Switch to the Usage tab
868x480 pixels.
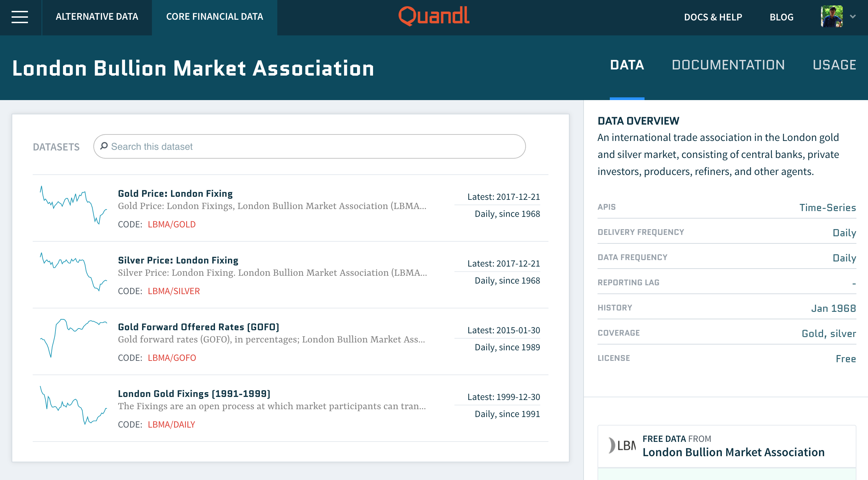pyautogui.click(x=834, y=65)
